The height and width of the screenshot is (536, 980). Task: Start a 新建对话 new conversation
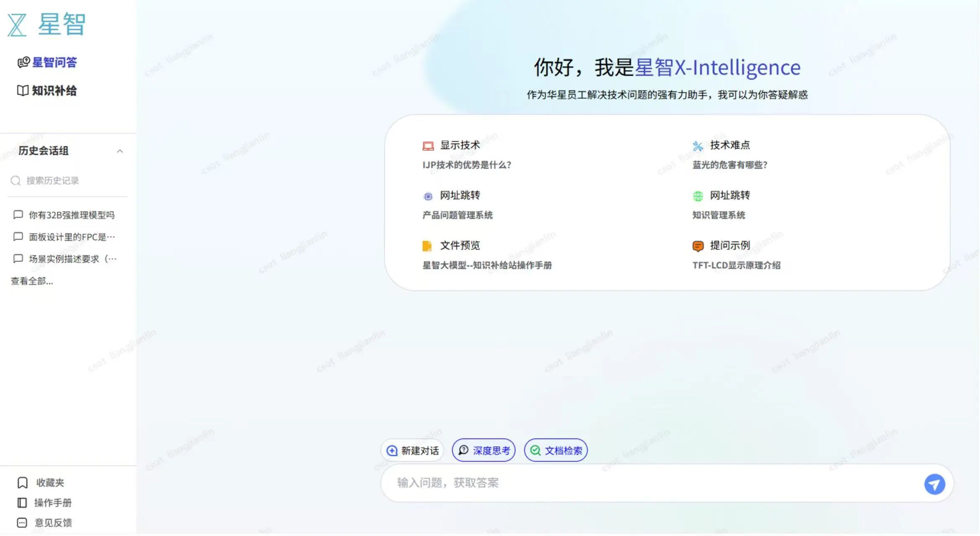tap(412, 451)
